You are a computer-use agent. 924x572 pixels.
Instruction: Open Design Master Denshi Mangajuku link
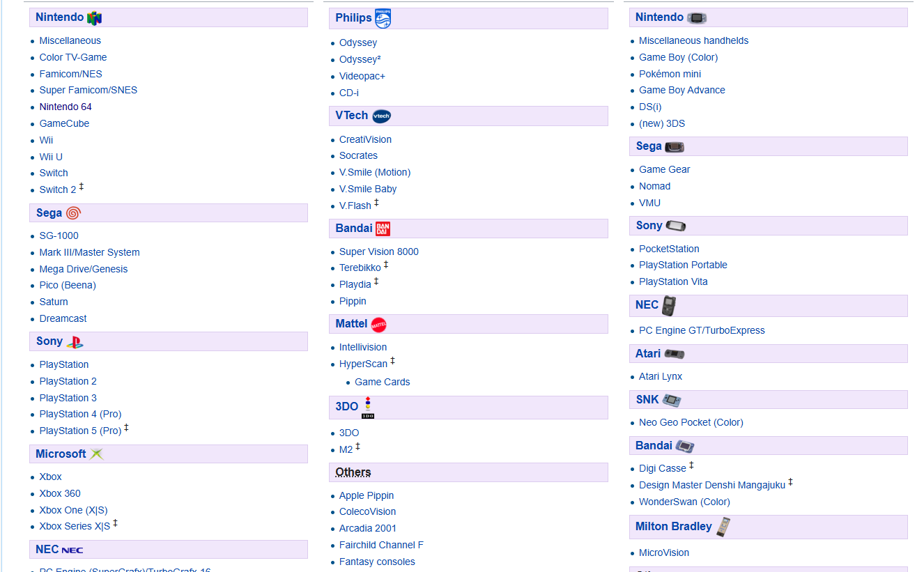[x=712, y=485]
